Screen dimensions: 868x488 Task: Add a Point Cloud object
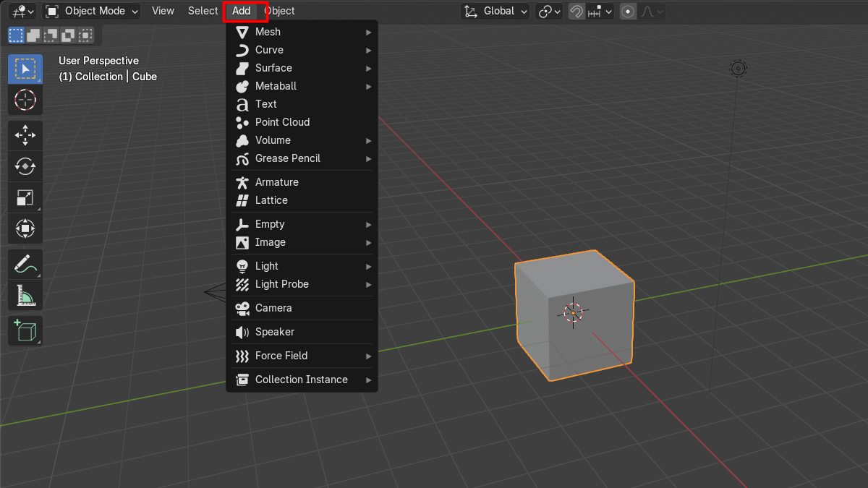[302, 122]
